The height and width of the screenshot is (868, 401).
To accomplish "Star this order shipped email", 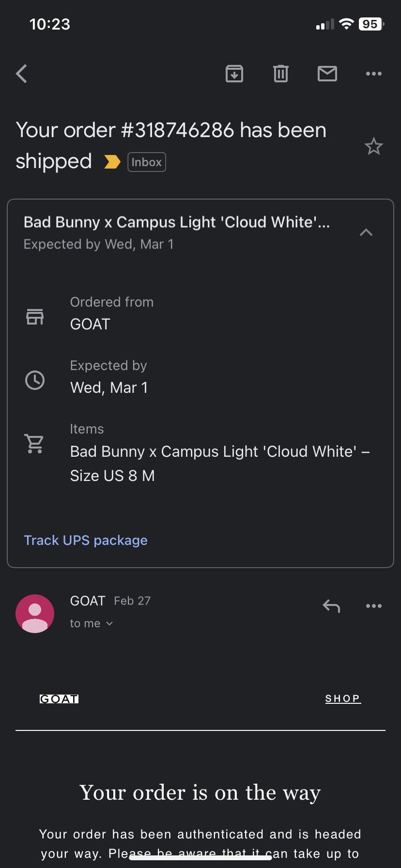I will 373,146.
